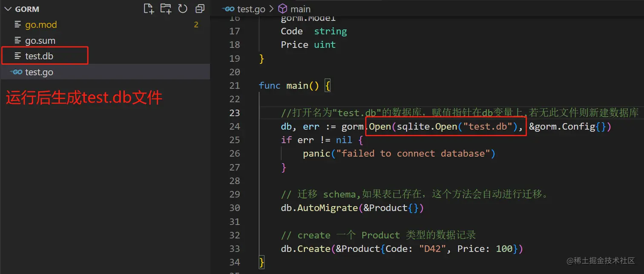The width and height of the screenshot is (644, 274).
Task: Click the test.go breadcrumb
Action: click(x=251, y=9)
